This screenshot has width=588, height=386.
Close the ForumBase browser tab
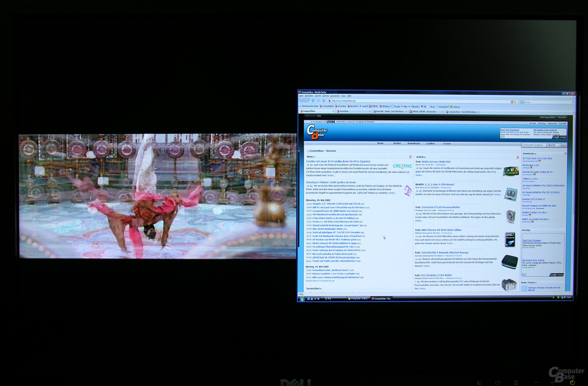[370, 111]
